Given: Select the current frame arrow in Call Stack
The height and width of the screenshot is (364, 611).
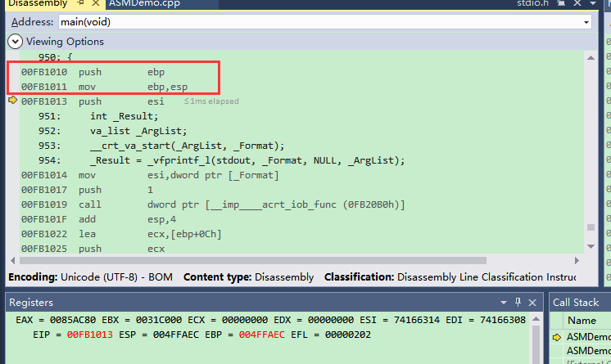Looking at the screenshot, I should coord(558,337).
